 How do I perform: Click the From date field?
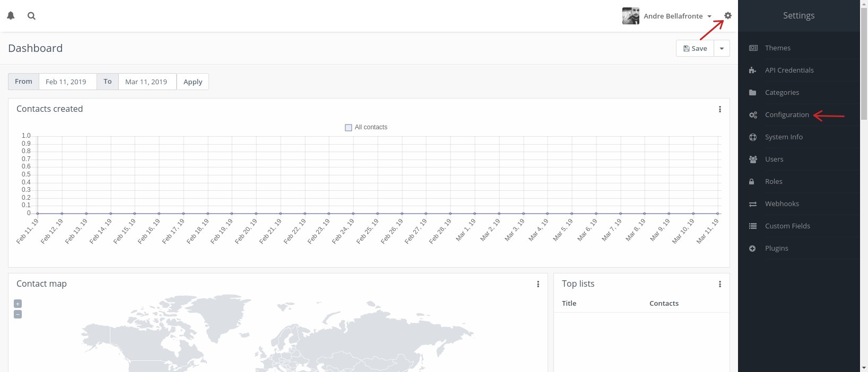point(67,82)
